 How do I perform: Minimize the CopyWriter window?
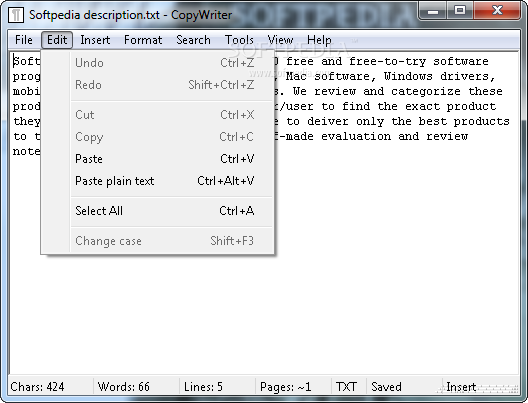click(433, 11)
